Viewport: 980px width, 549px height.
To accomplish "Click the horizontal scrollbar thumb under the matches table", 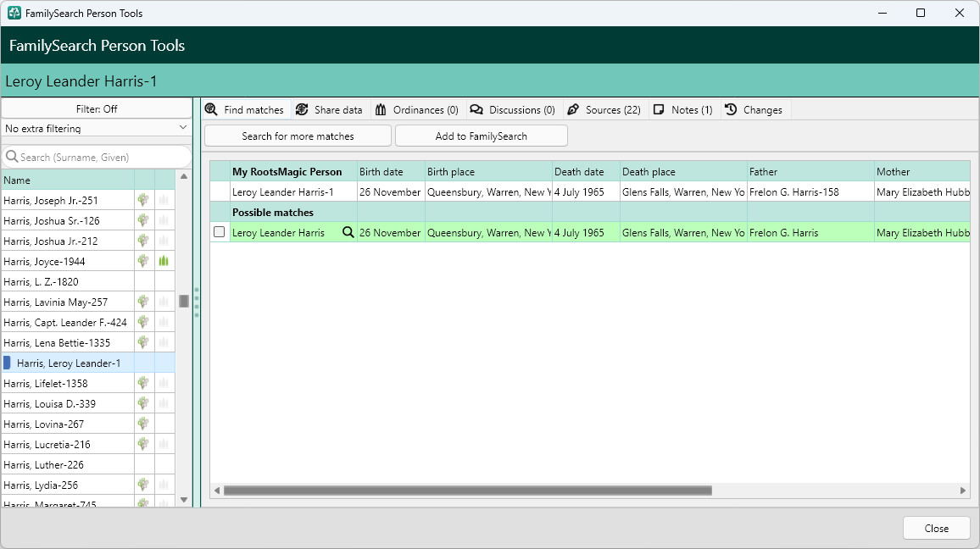I will tap(467, 491).
